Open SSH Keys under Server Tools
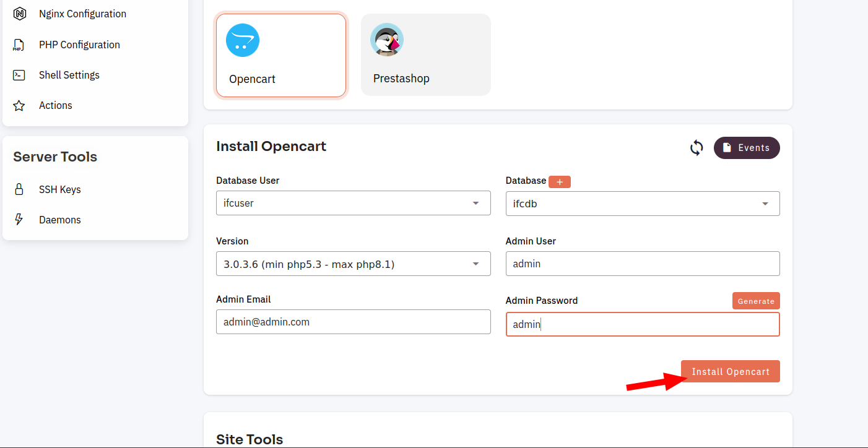868x448 pixels. tap(60, 189)
